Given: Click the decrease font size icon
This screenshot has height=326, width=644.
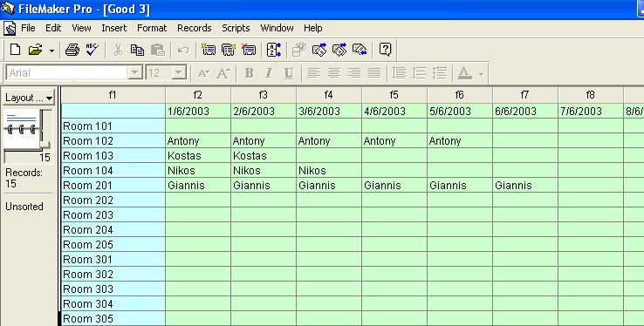Looking at the screenshot, I should [203, 73].
